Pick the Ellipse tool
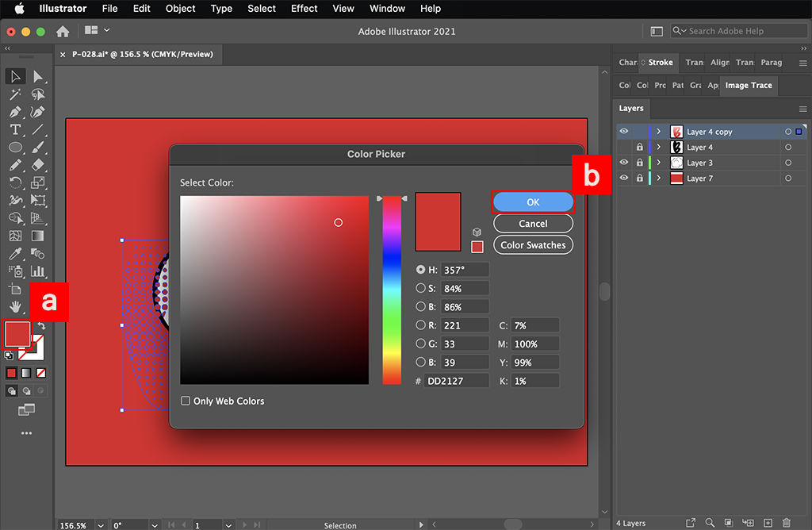Image resolution: width=812 pixels, height=530 pixels. [x=15, y=147]
